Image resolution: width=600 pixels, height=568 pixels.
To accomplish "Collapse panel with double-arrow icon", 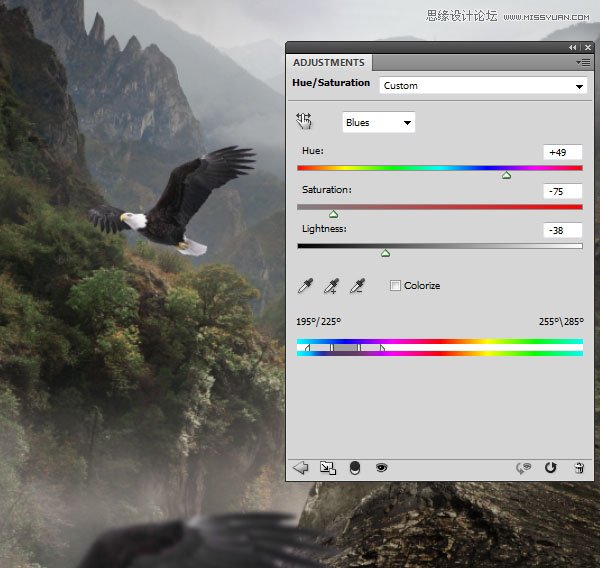I will point(572,47).
